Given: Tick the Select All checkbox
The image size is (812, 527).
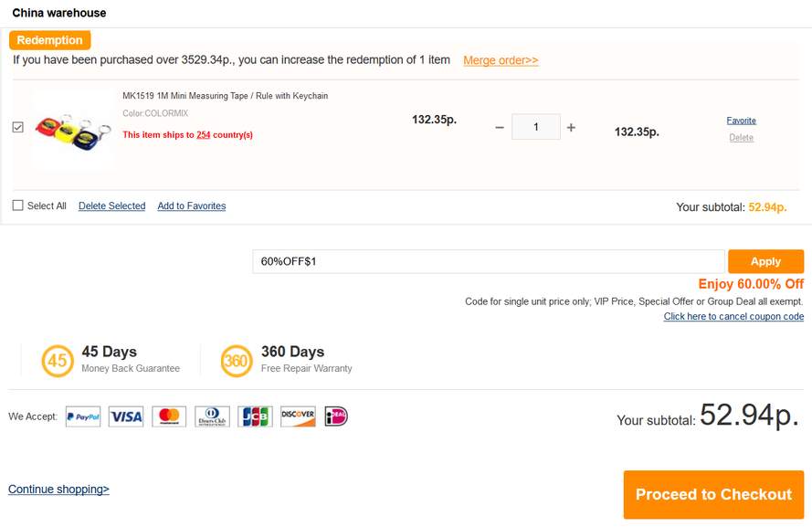Looking at the screenshot, I should [x=18, y=206].
